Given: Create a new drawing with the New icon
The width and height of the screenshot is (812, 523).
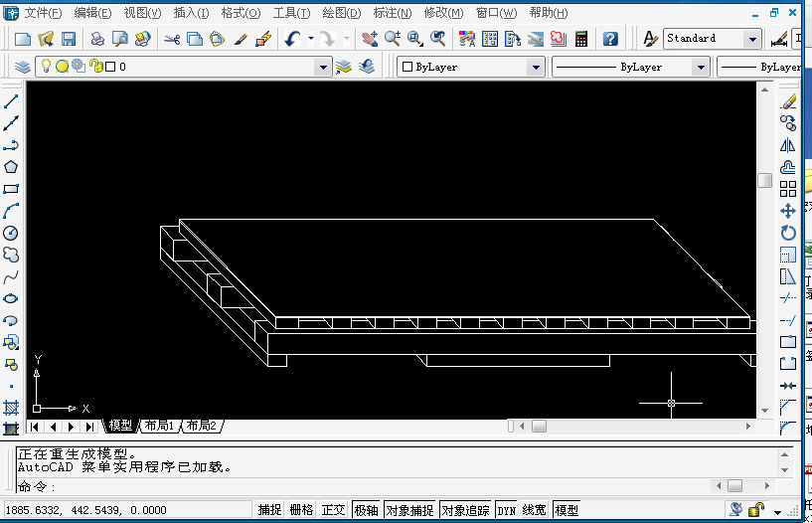Looking at the screenshot, I should (x=23, y=39).
